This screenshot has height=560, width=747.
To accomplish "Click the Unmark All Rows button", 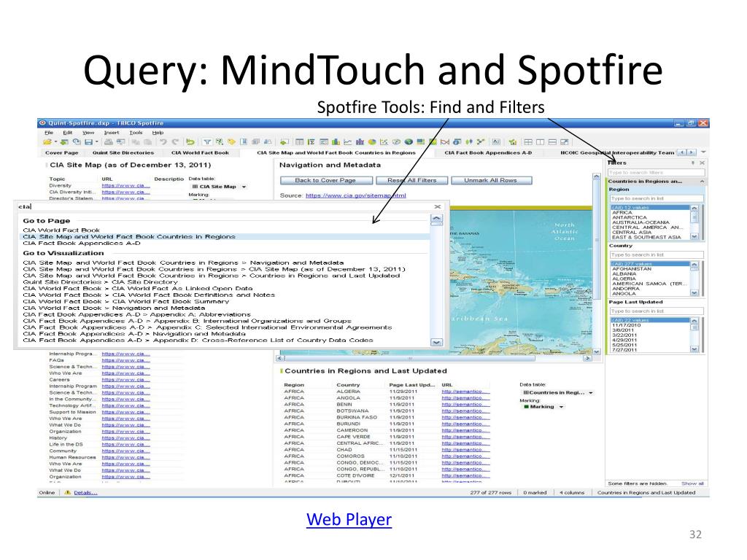I will point(491,181).
